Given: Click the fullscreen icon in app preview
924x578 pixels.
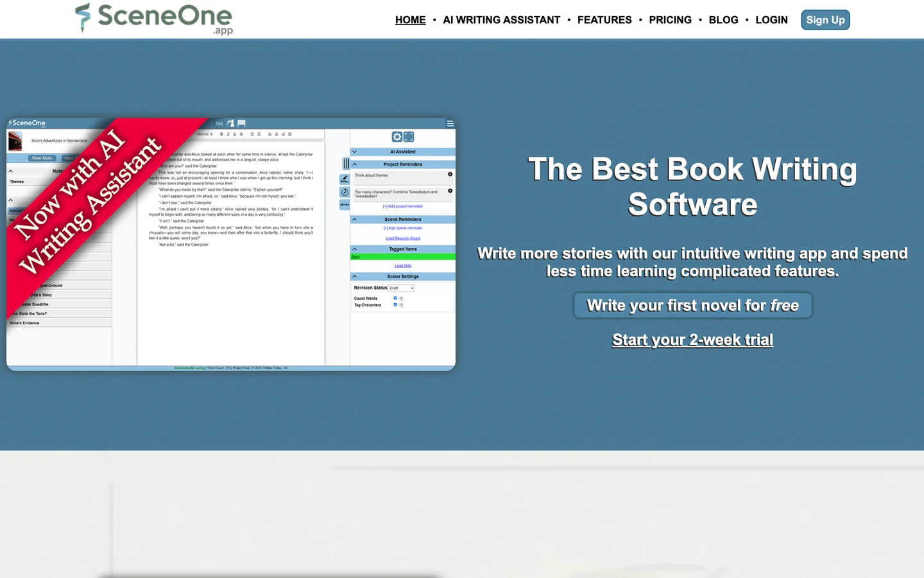Looking at the screenshot, I should (409, 137).
